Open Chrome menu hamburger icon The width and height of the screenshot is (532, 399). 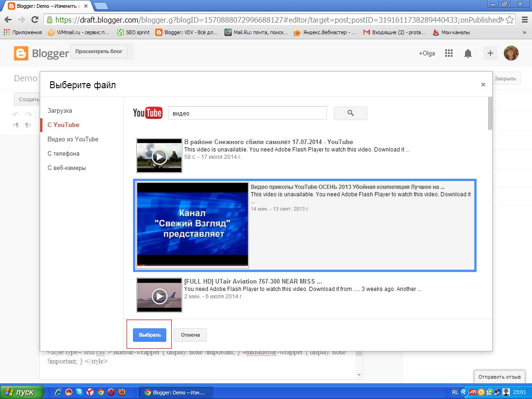click(x=525, y=20)
